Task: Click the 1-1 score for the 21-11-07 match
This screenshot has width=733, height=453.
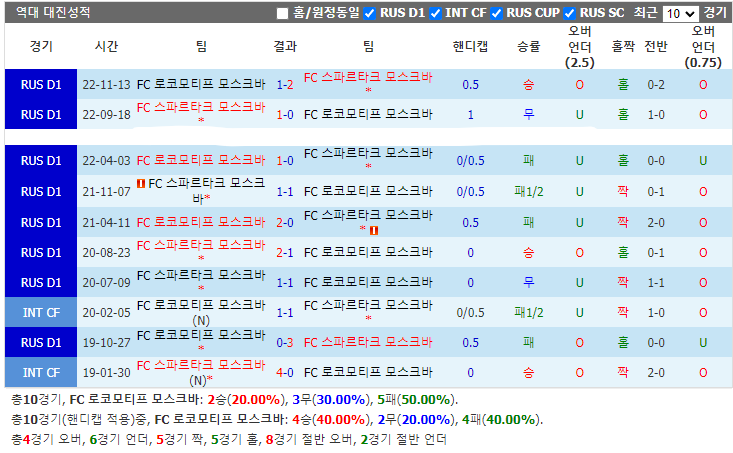Action: [x=285, y=192]
